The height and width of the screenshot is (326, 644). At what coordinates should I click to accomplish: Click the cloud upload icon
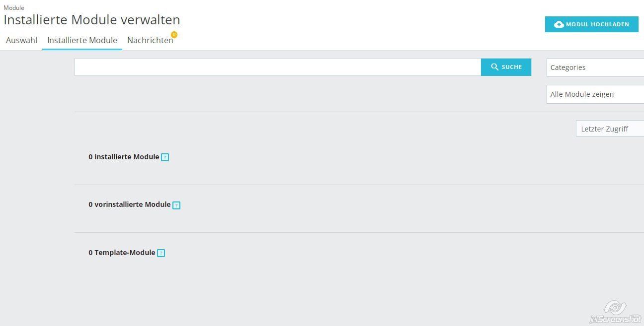(x=559, y=24)
